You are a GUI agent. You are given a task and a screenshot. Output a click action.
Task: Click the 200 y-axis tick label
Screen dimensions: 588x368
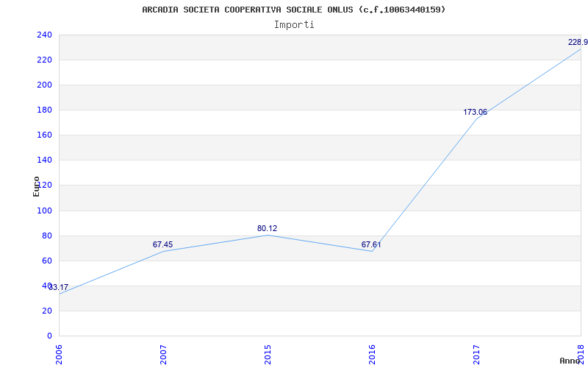[44, 85]
